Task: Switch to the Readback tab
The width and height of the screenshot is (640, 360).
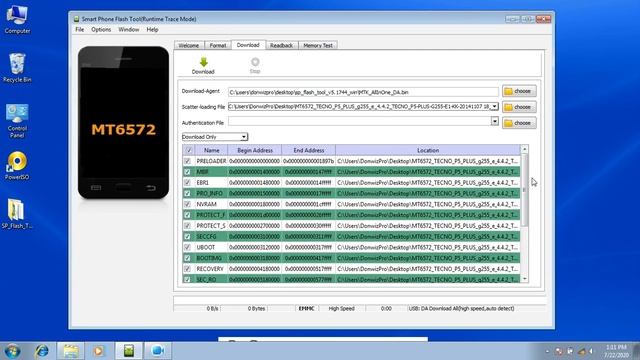Action: (x=281, y=45)
